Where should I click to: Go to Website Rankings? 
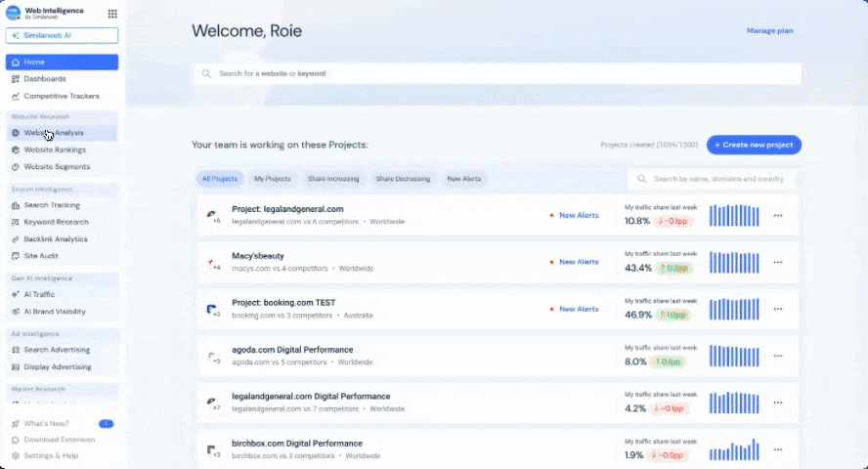[55, 149]
